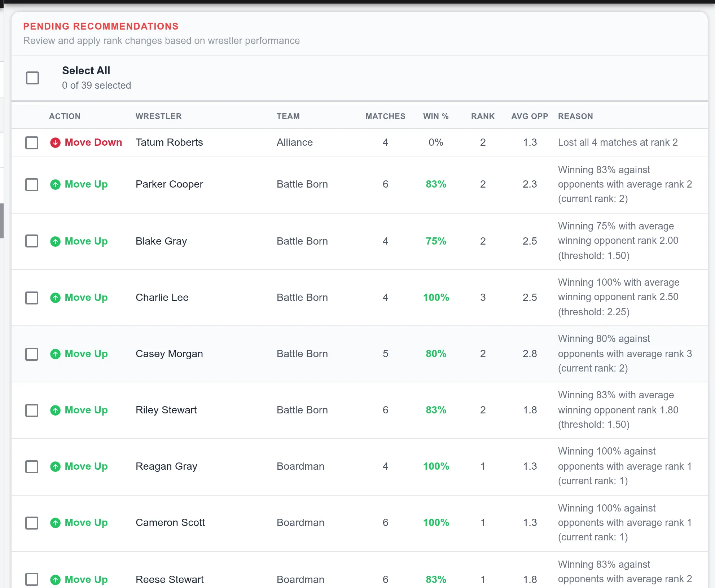Click the green Move Up icon for Reagan Gray

coord(55,466)
